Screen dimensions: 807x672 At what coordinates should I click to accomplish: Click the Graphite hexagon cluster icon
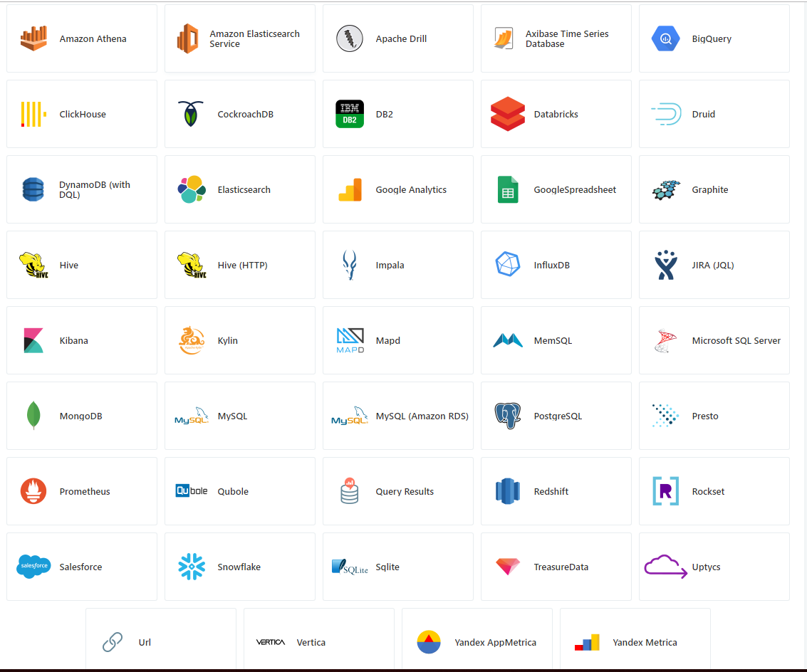(x=666, y=189)
